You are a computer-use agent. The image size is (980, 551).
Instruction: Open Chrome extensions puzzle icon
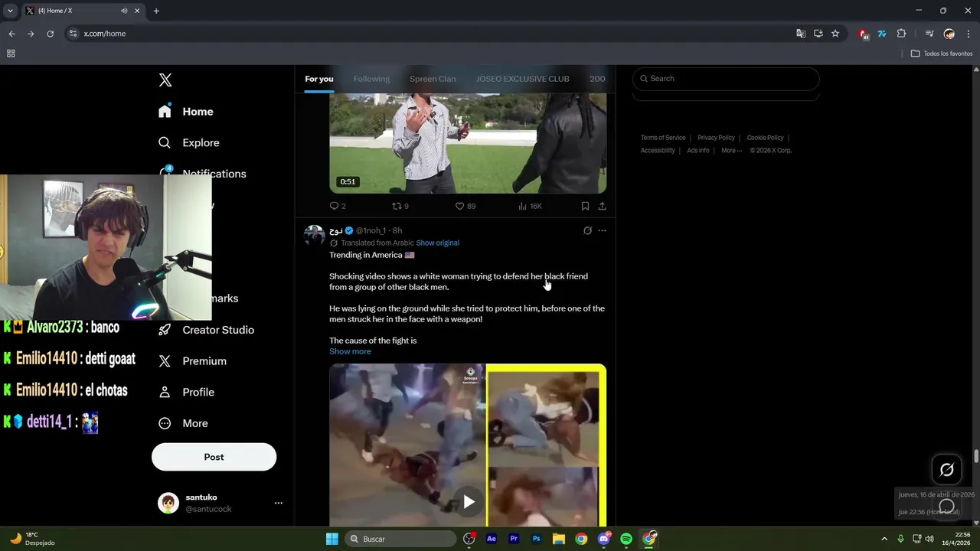point(901,34)
